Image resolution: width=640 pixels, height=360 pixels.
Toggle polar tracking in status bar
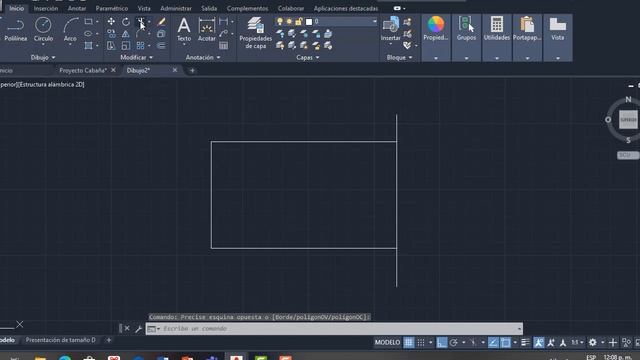tap(453, 342)
